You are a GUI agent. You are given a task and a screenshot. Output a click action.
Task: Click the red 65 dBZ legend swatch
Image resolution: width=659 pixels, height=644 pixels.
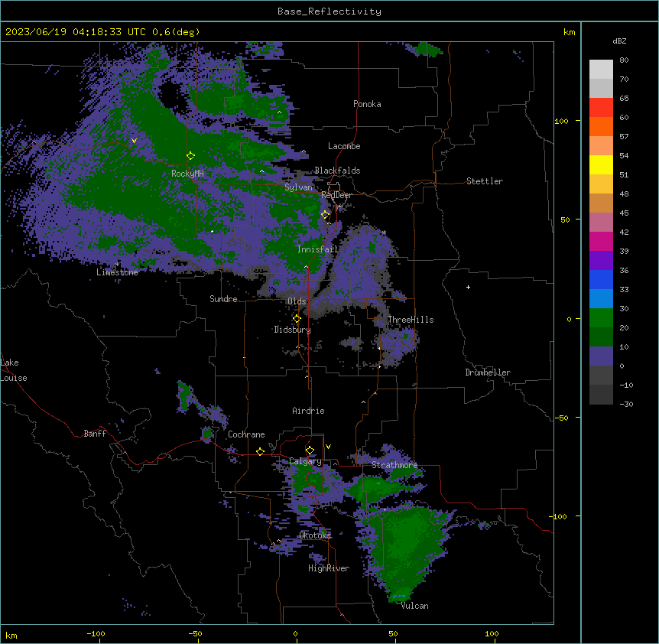tap(601, 108)
